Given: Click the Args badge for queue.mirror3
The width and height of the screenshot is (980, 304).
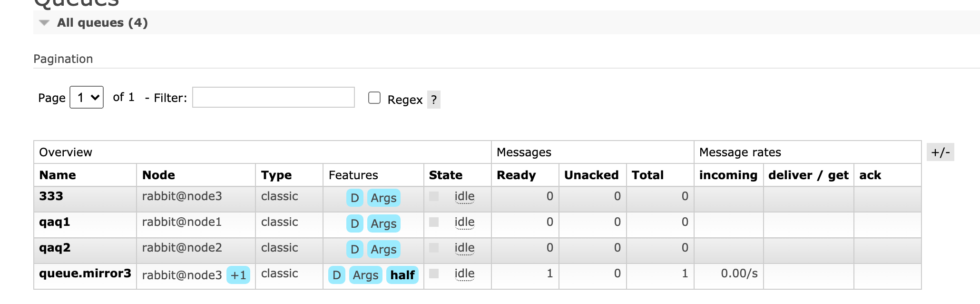Looking at the screenshot, I should [365, 275].
